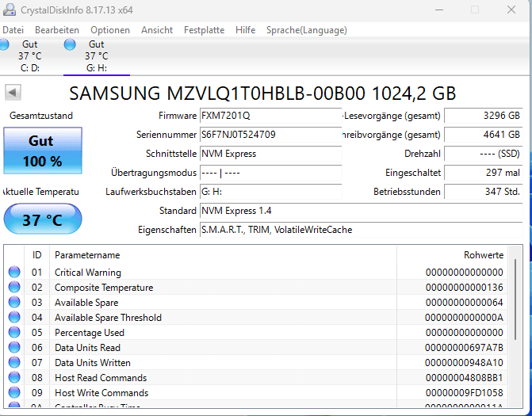Select the C: D: drive status orb
The image size is (532, 416).
point(4,44)
